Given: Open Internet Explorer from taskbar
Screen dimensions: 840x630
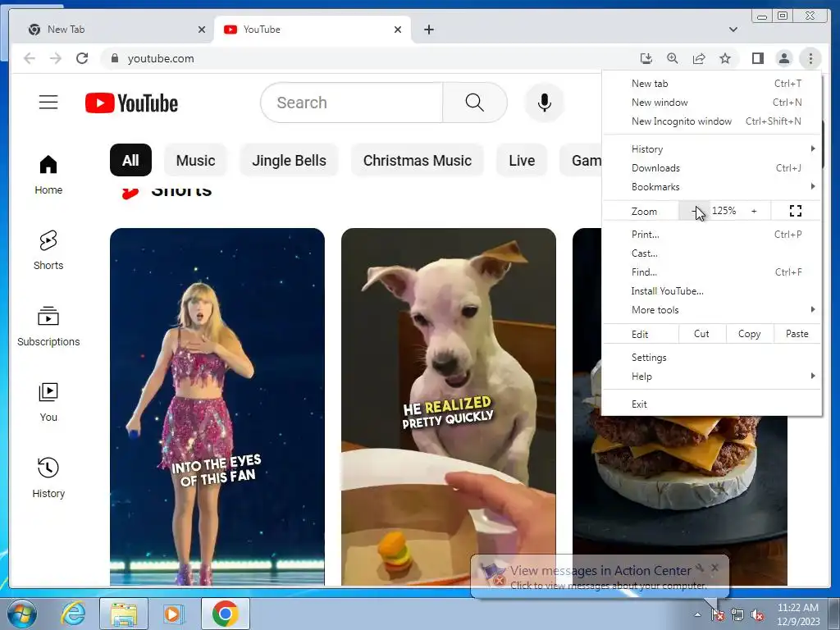Looking at the screenshot, I should [73, 614].
